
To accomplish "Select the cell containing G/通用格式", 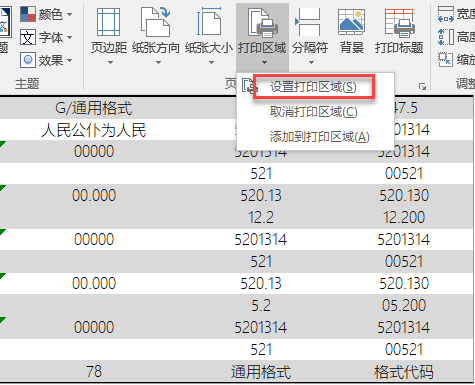I will click(94, 108).
